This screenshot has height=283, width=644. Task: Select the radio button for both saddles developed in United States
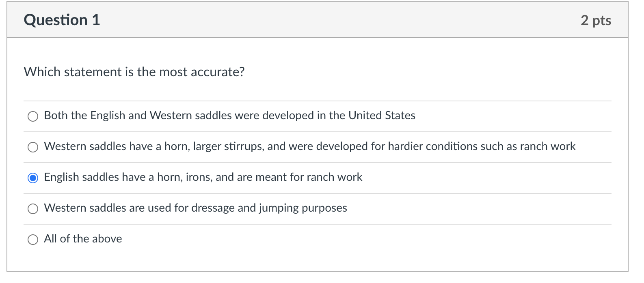click(33, 116)
